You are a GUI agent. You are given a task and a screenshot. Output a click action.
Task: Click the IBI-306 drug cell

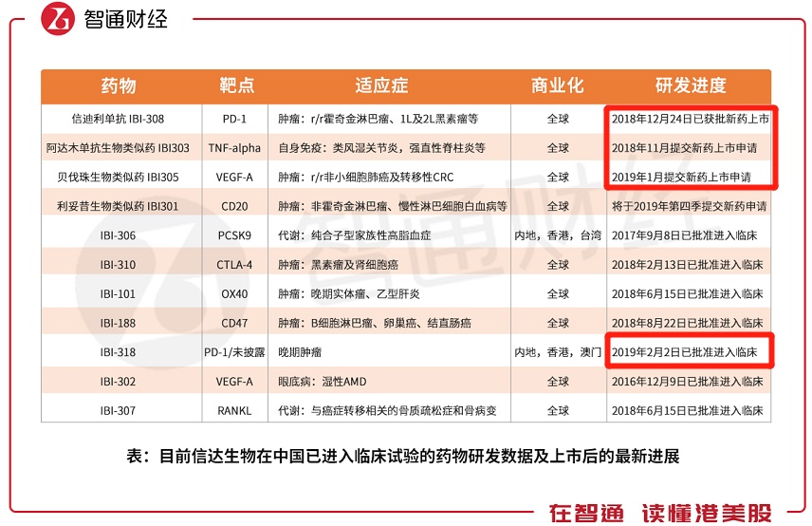tap(118, 235)
